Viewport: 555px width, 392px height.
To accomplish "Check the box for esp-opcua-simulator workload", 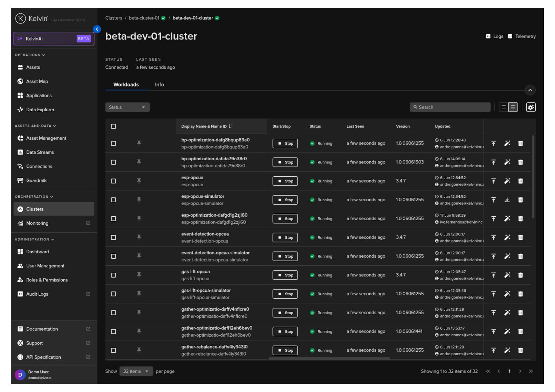I will click(114, 200).
